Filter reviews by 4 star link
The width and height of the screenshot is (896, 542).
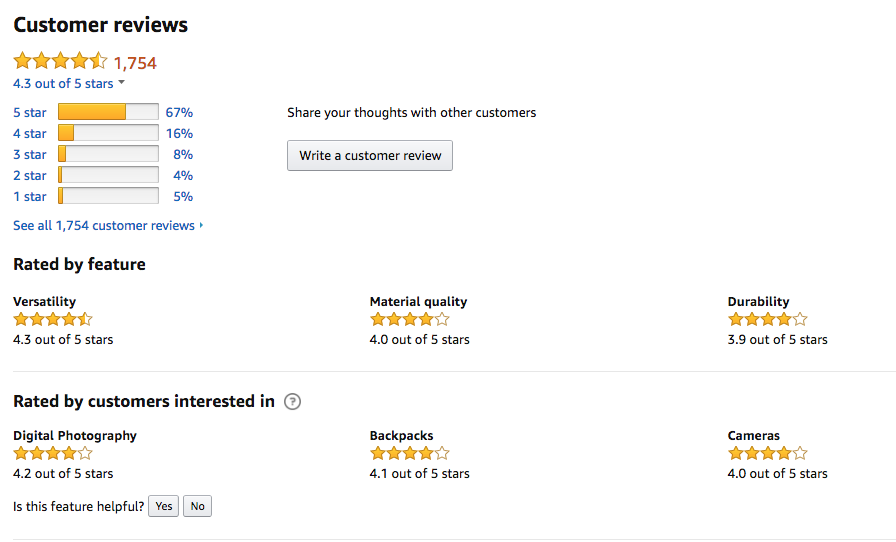pos(30,133)
